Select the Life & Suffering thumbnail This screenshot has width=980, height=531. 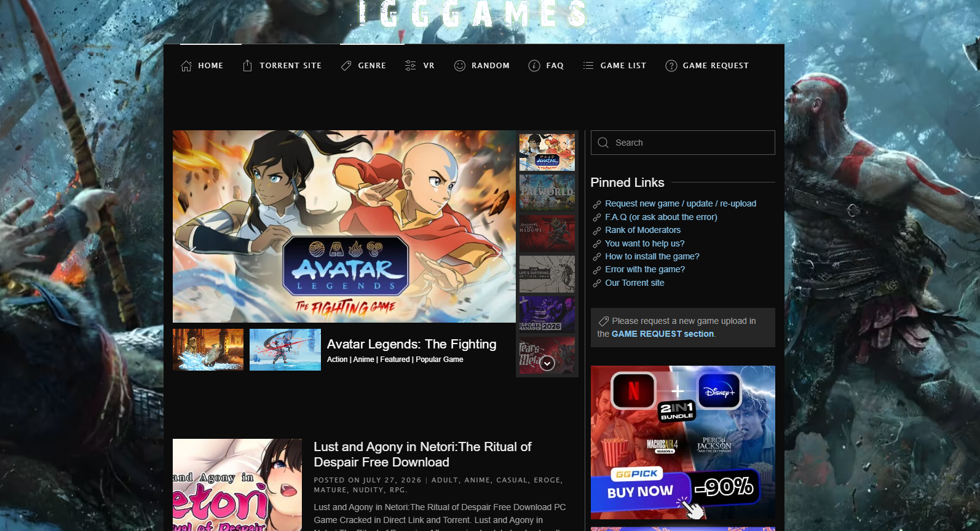pyautogui.click(x=547, y=274)
